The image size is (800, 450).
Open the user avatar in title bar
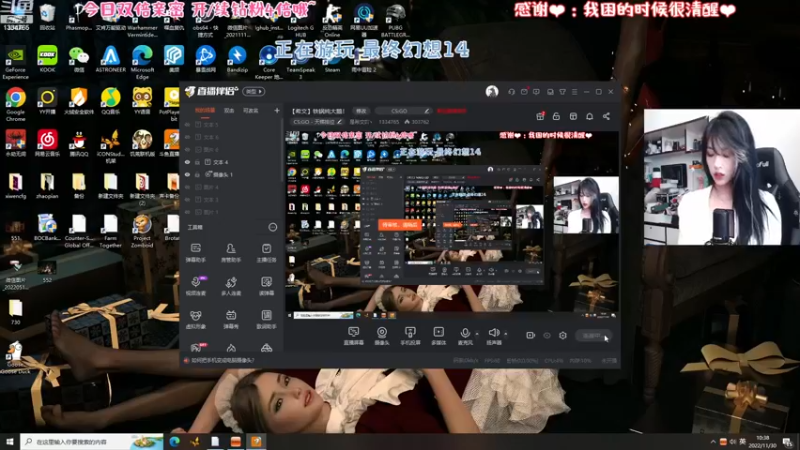point(492,92)
